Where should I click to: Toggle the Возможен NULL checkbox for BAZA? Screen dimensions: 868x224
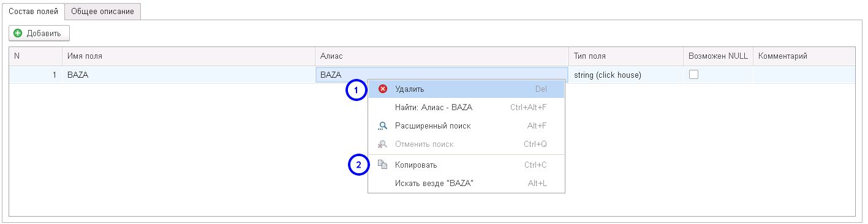694,75
